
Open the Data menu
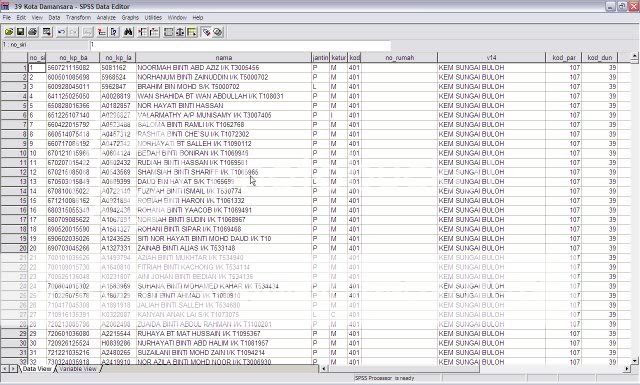coord(54,18)
